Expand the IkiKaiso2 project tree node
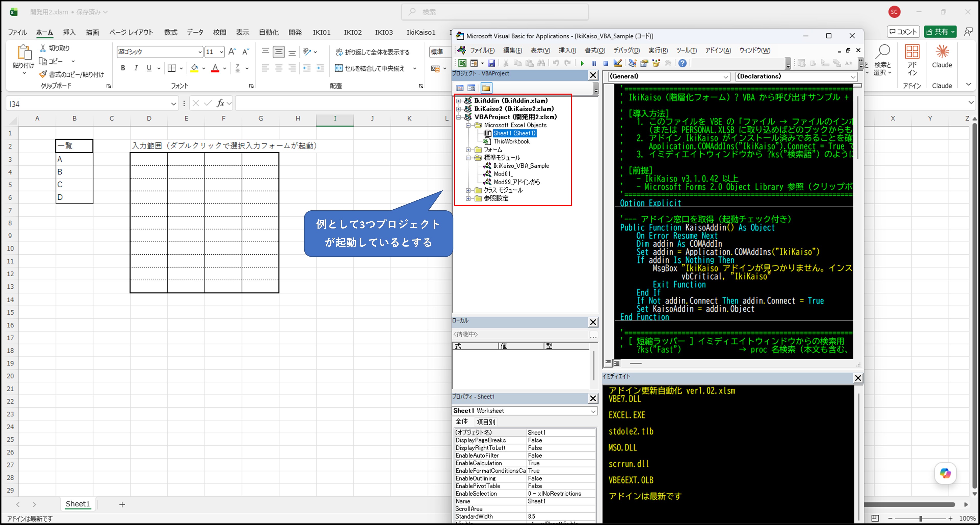980x525 pixels. click(x=459, y=109)
